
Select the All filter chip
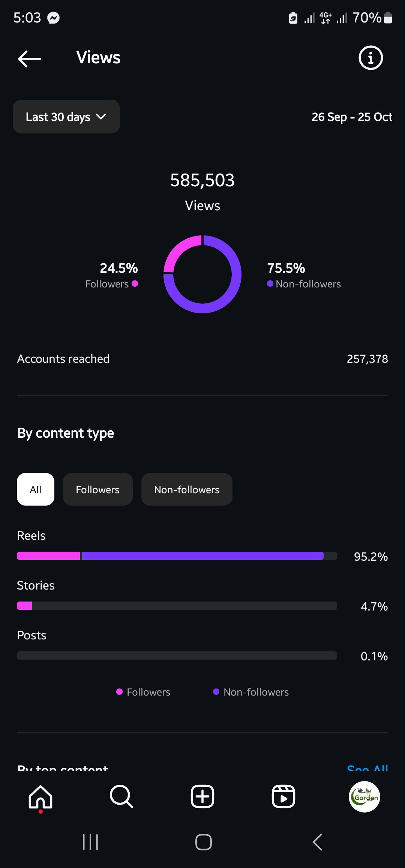tap(36, 489)
